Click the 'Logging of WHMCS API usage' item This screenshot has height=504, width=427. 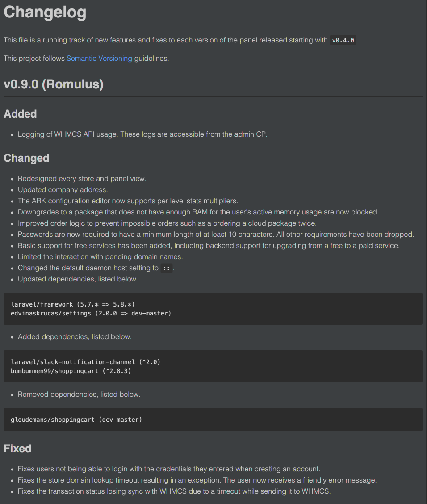(x=142, y=134)
